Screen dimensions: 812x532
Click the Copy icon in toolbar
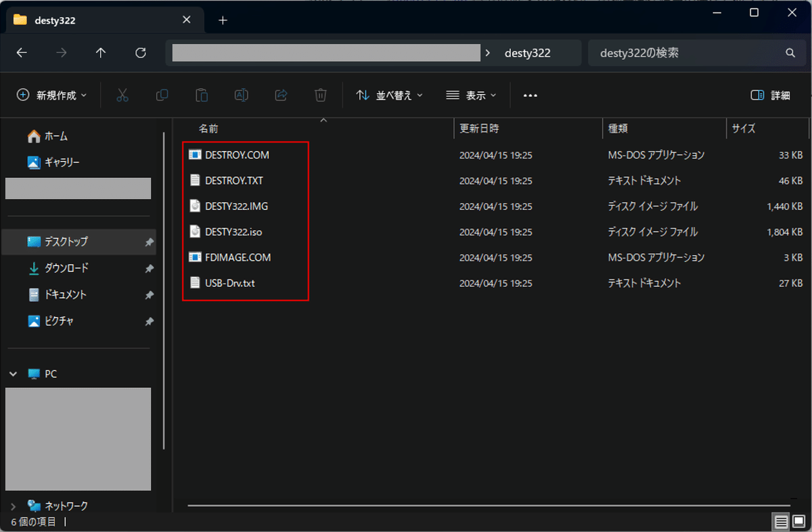pyautogui.click(x=162, y=95)
